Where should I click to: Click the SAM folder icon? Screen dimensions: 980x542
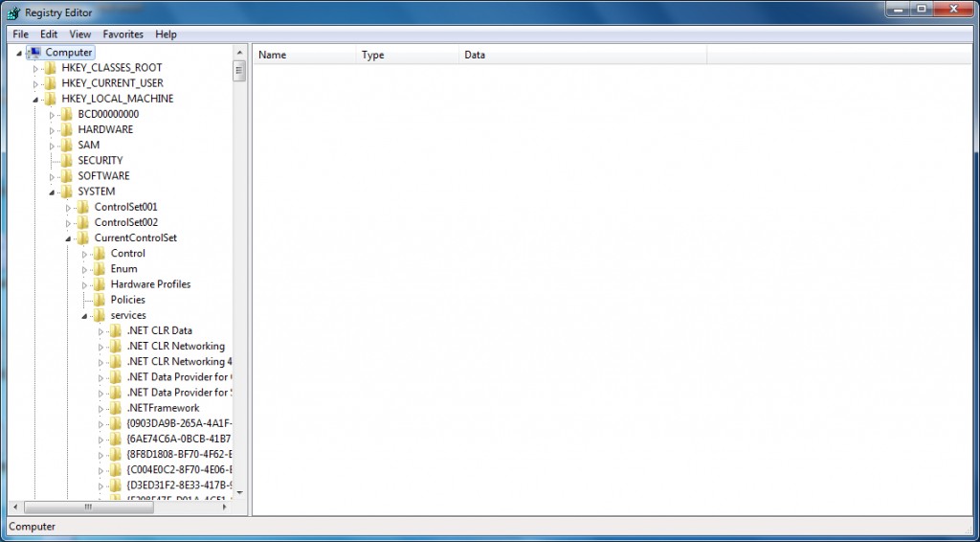pyautogui.click(x=67, y=145)
